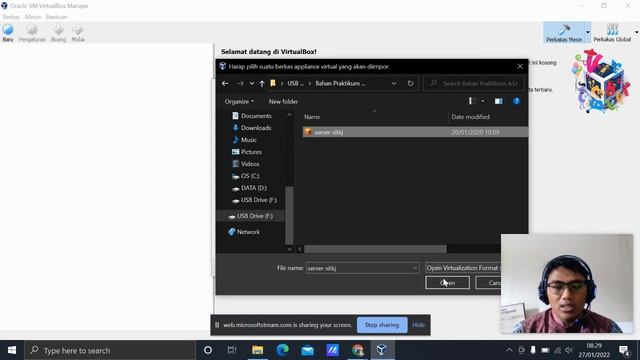Image resolution: width=640 pixels, height=360 pixels.
Task: Click the Open button
Action: (x=447, y=282)
